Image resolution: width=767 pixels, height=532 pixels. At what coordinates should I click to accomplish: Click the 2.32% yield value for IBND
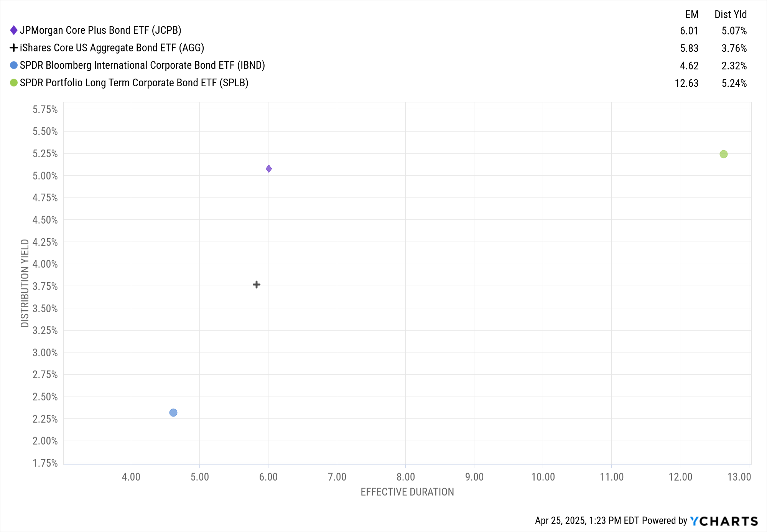734,66
